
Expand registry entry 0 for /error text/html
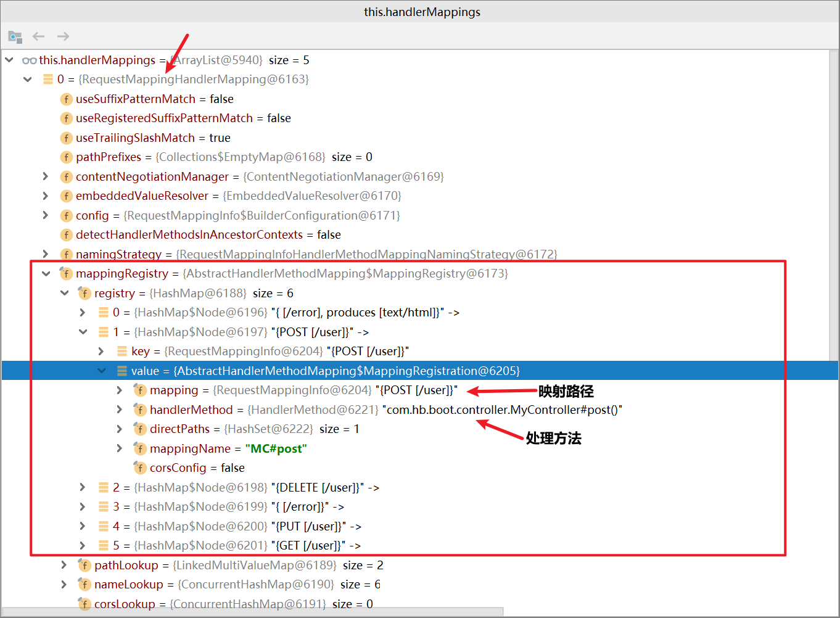pyautogui.click(x=83, y=313)
